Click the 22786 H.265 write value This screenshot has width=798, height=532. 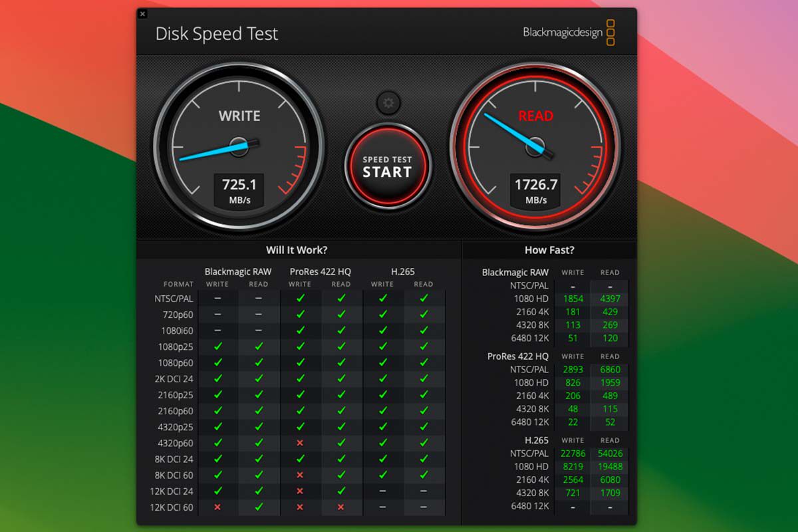click(573, 454)
